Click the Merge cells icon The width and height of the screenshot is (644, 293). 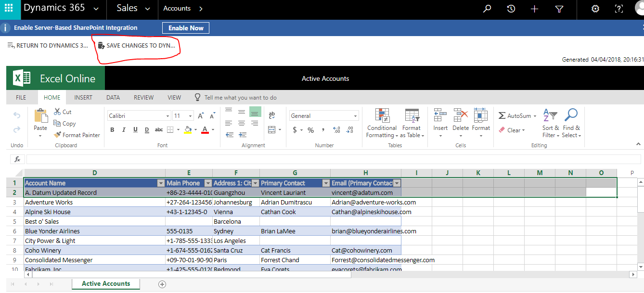click(x=271, y=130)
